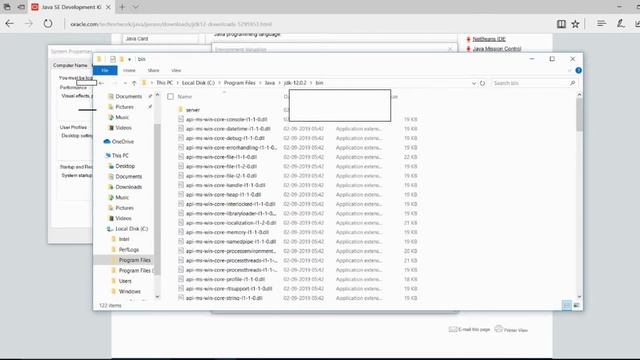The image size is (640, 360).
Task: Click the Edge forward arrow
Action: (29, 24)
